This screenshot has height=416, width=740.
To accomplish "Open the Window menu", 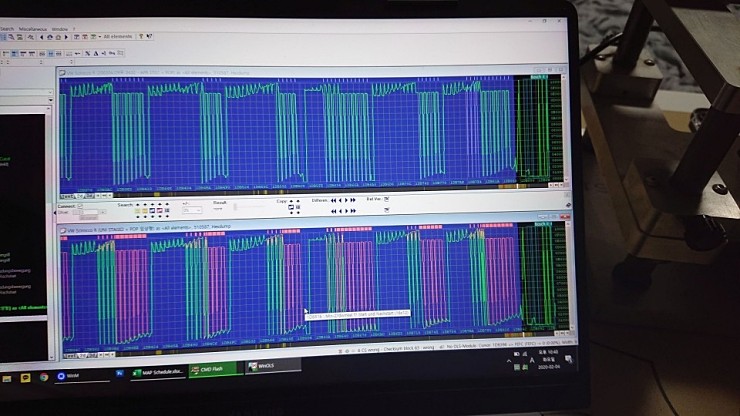I will [60, 29].
